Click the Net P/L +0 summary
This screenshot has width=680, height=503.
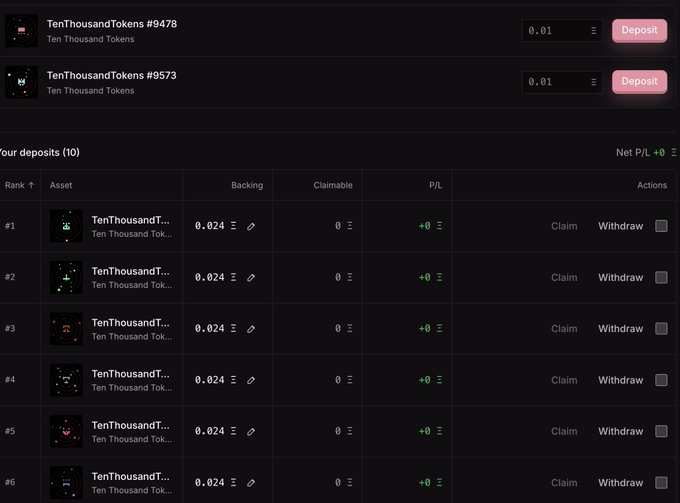(646, 153)
